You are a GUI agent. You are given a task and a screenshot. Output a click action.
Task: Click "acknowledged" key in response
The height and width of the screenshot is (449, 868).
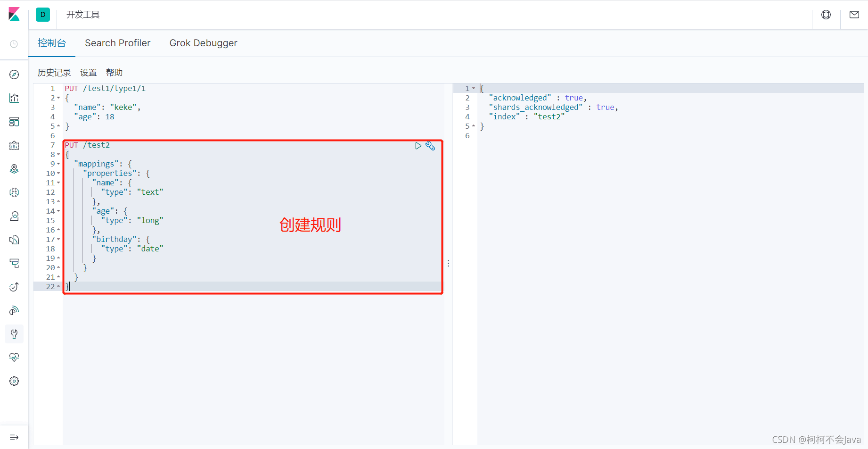520,98
